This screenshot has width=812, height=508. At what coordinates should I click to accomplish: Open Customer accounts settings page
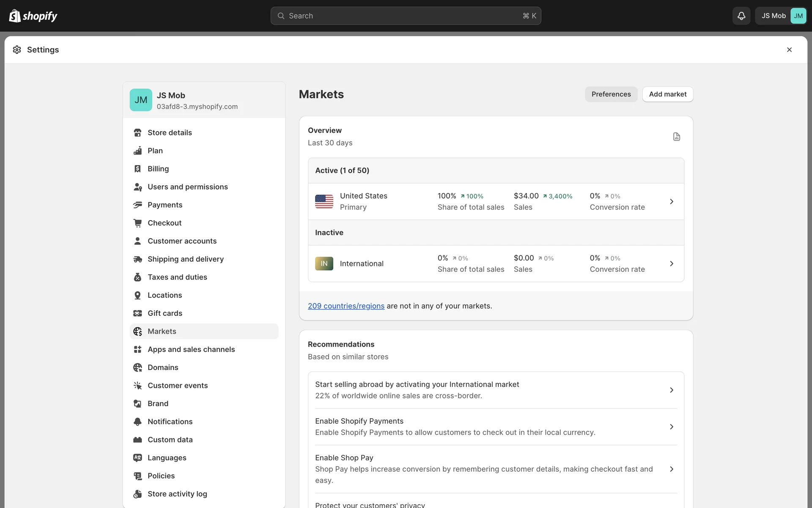182,241
